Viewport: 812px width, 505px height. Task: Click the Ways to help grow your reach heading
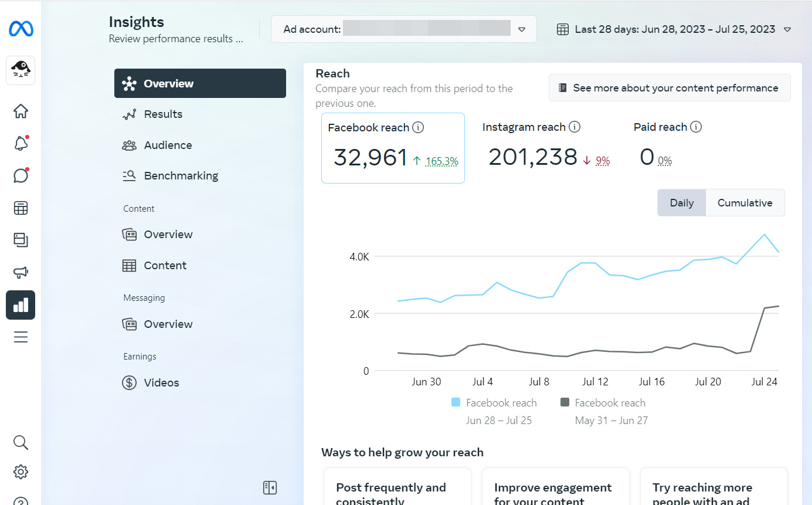402,452
